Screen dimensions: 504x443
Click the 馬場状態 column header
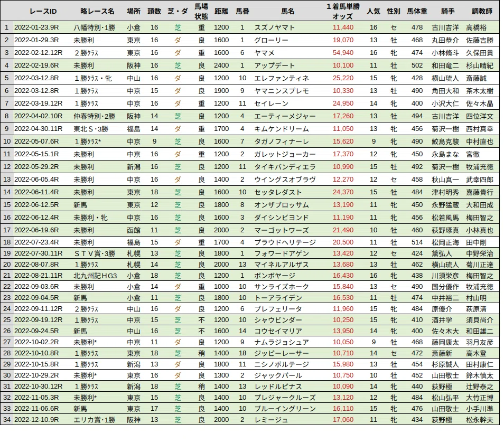click(x=201, y=11)
